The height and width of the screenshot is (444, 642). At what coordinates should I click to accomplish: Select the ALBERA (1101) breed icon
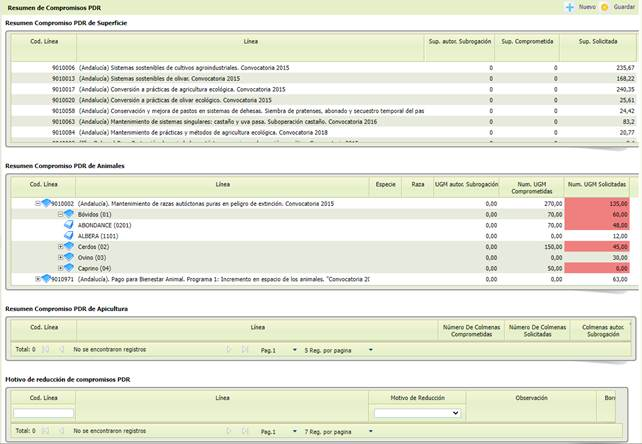click(69, 236)
